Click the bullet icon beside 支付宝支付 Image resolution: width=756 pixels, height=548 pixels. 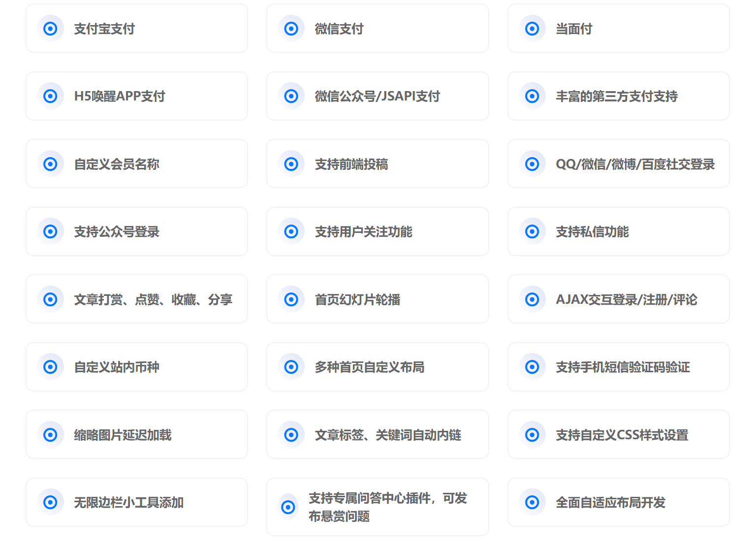[50, 29]
